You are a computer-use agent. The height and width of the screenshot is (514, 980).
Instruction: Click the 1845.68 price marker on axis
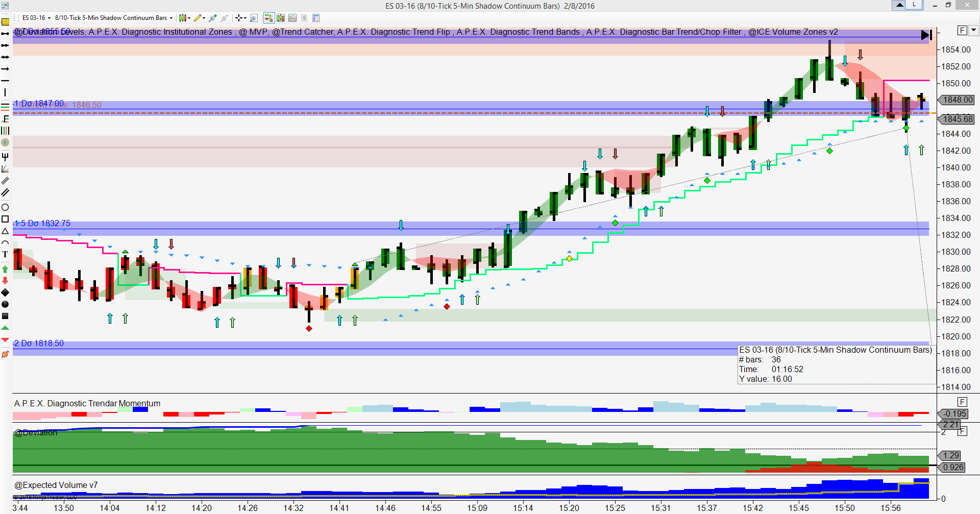click(x=958, y=119)
